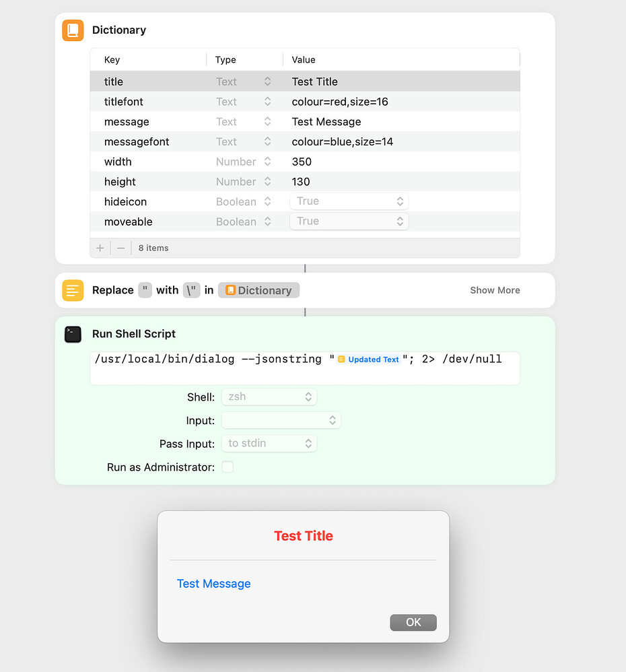Screen dimensions: 626x672
Task: Open the Type dropdown for title key
Action: tap(266, 81)
